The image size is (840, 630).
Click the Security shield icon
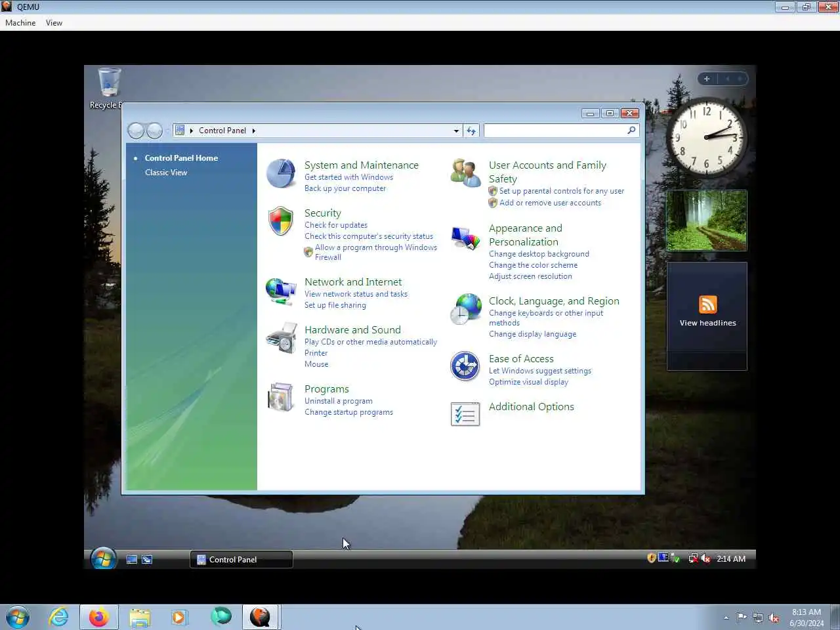[281, 221]
